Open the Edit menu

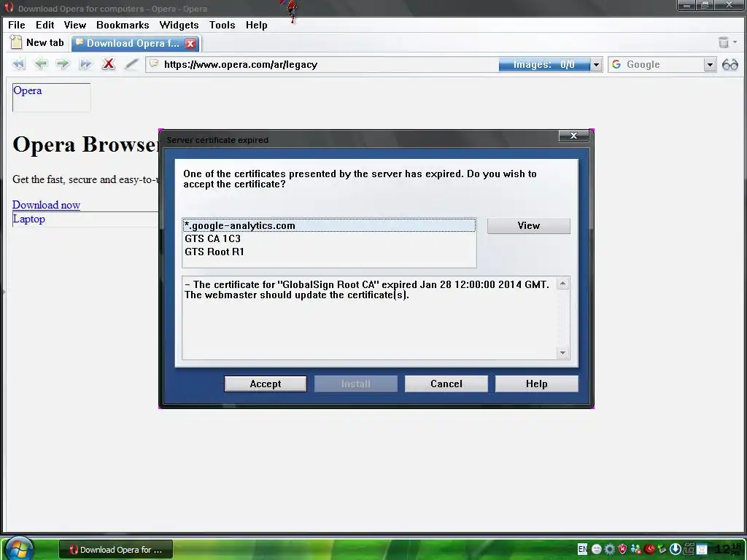click(x=44, y=25)
